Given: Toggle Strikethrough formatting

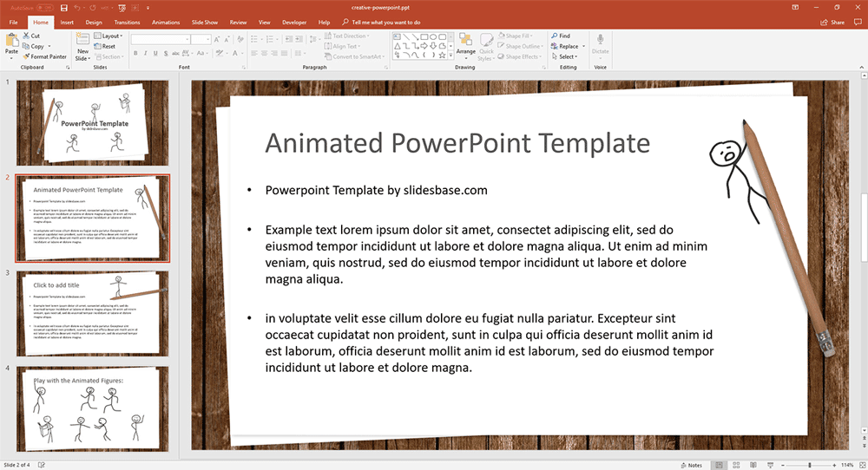Looking at the screenshot, I should 175,53.
